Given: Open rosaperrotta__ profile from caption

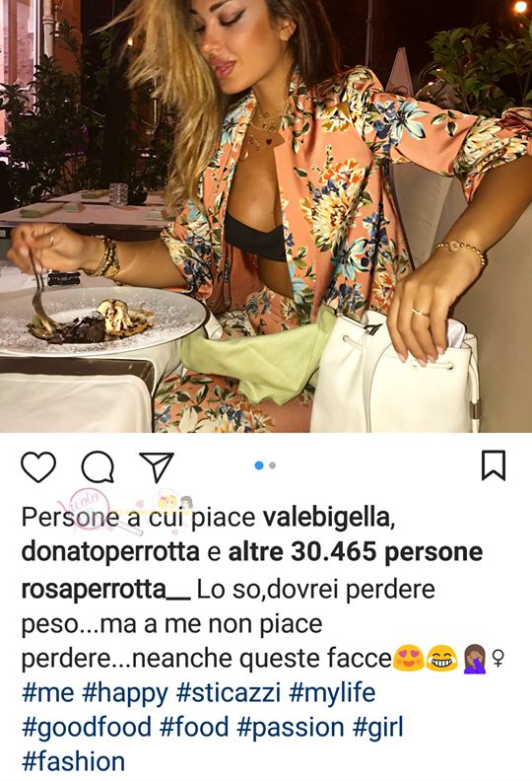Looking at the screenshot, I should (105, 590).
